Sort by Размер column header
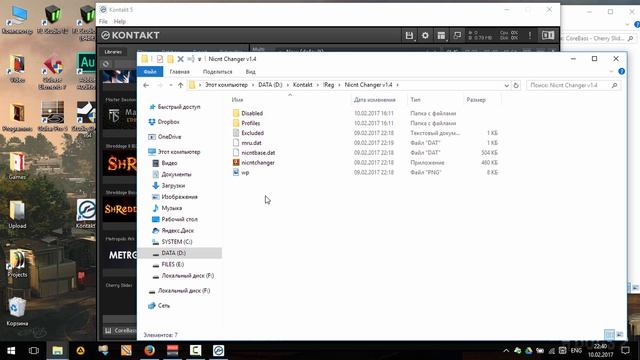 point(476,100)
